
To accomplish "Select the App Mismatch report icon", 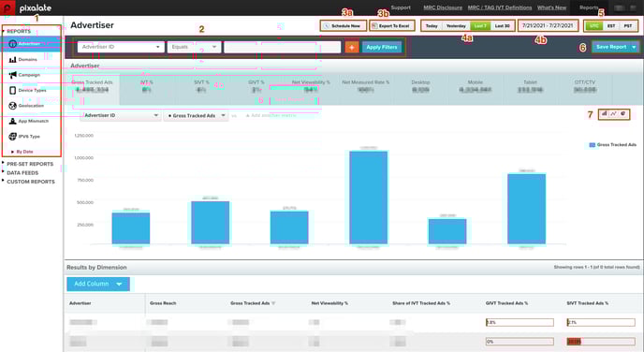I will point(13,121).
